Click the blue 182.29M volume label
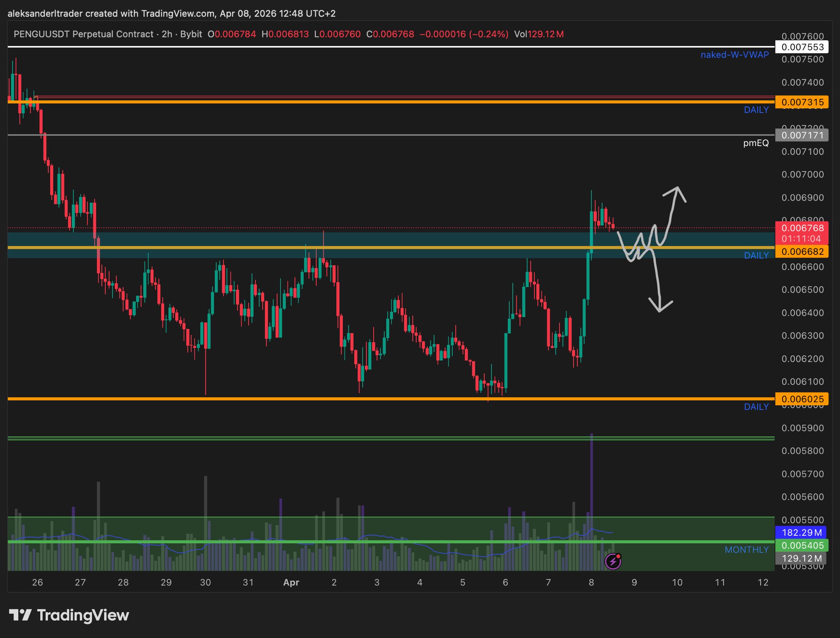Screen dimensions: 840x638 click(801, 533)
